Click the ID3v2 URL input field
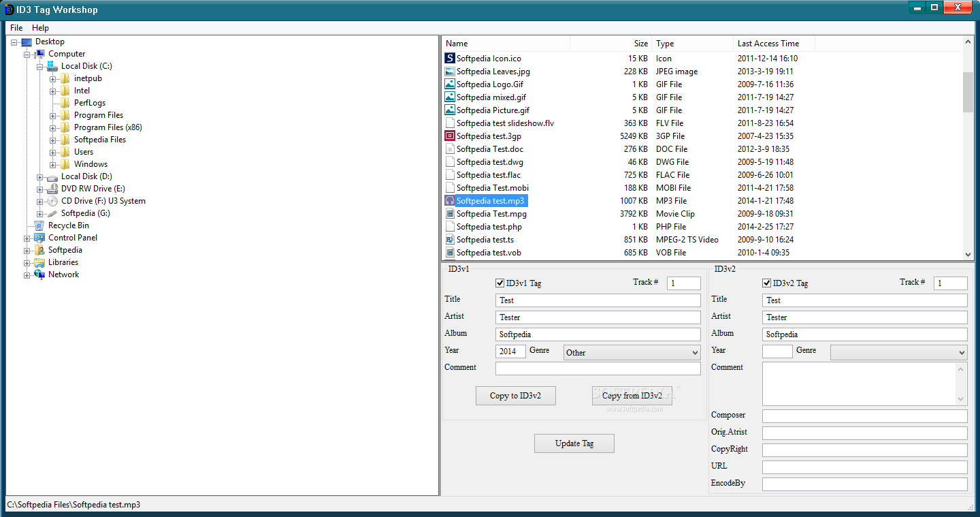This screenshot has height=517, width=980. click(x=865, y=467)
